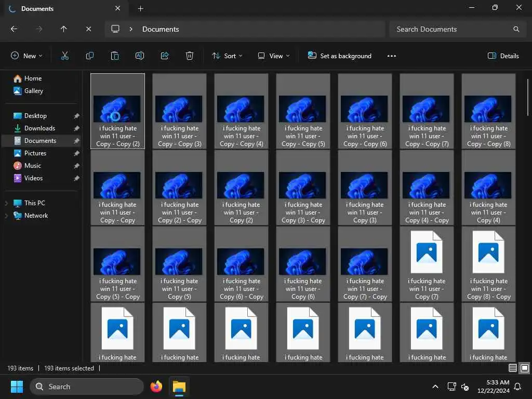Click the Copy icon in toolbar

89,56
